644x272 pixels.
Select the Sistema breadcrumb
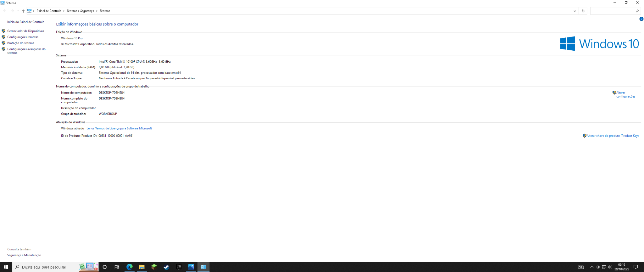[x=105, y=11]
